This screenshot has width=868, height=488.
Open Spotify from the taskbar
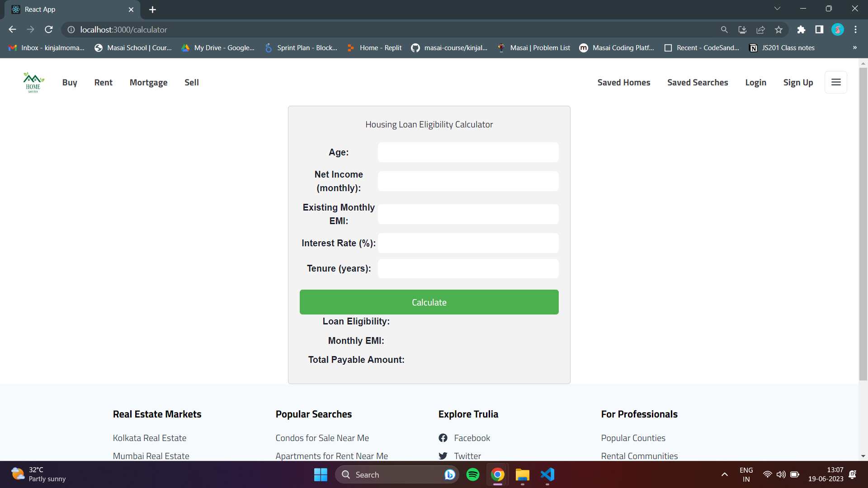(473, 474)
